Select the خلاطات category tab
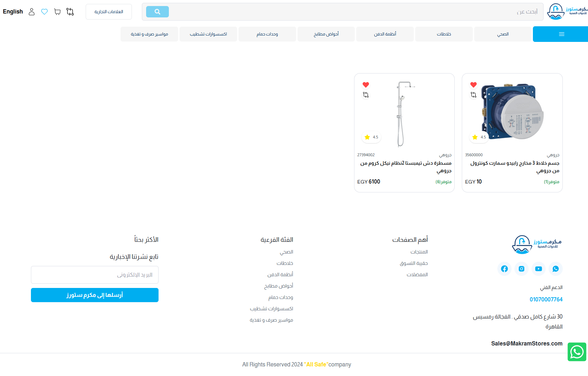The image size is (588, 376). 444,34
